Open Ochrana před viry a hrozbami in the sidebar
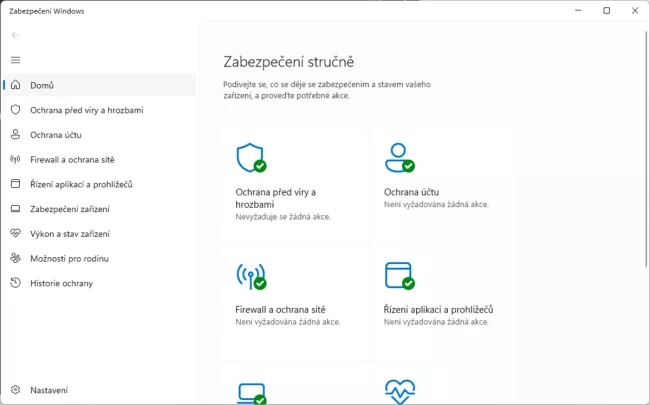This screenshot has width=650, height=405. (99, 110)
